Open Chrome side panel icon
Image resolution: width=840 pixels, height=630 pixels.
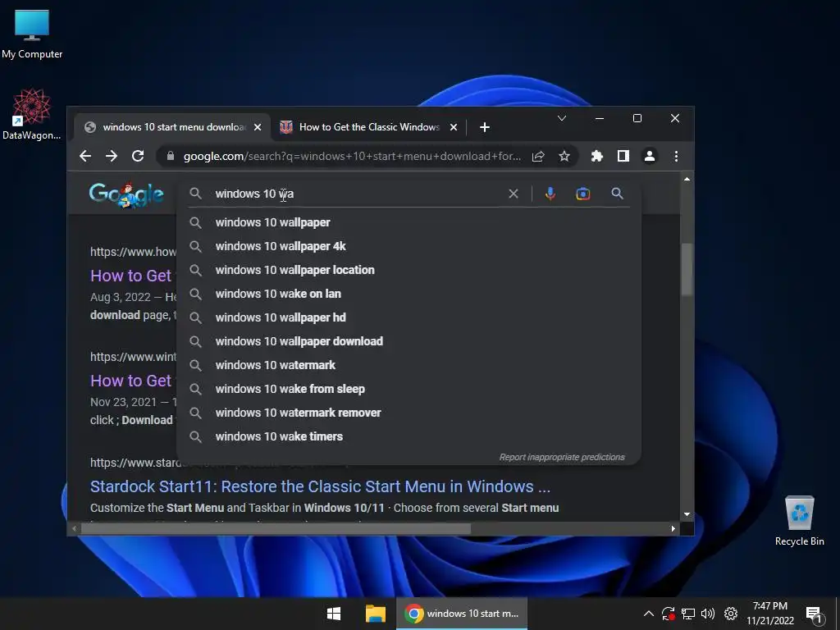click(623, 156)
